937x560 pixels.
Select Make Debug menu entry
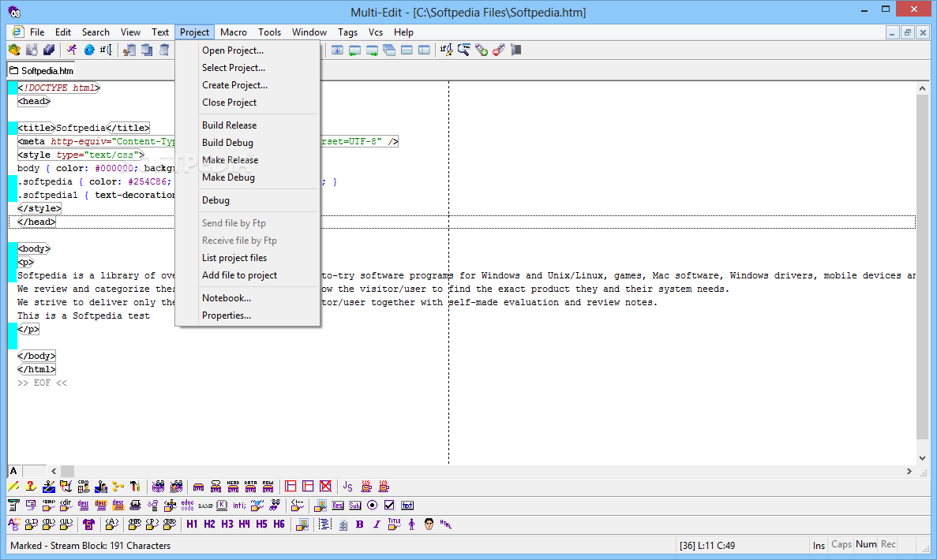click(228, 177)
